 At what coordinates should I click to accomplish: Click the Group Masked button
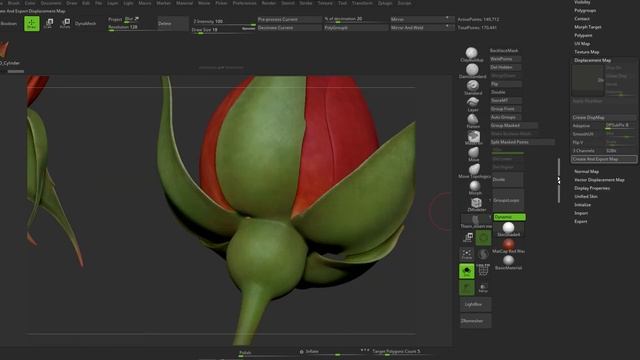513,125
